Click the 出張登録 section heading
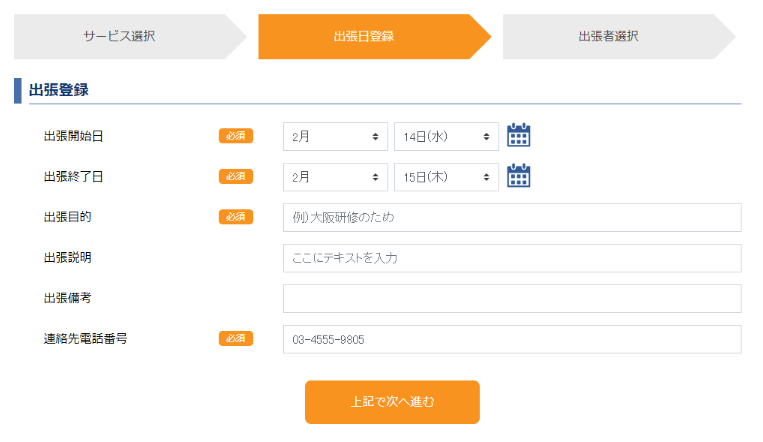The height and width of the screenshot is (442, 763). click(59, 90)
